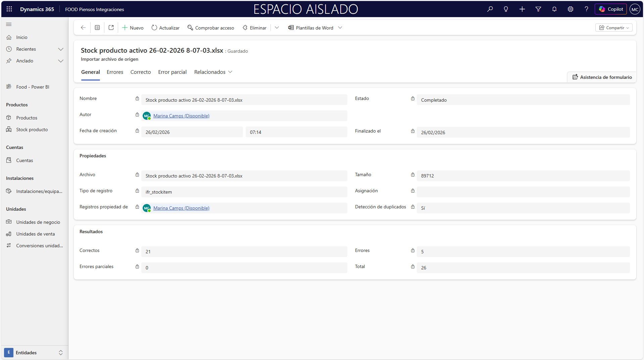Open the Relacionados tab dropdown
This screenshot has height=360, width=644.
pyautogui.click(x=213, y=72)
